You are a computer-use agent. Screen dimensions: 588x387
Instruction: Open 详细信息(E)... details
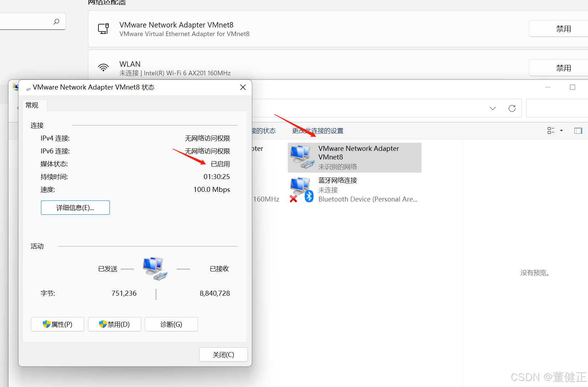click(75, 208)
